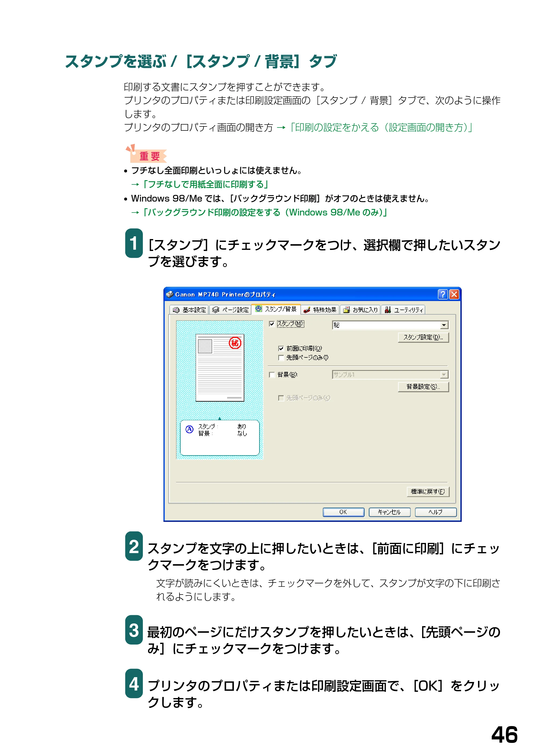Confirm the dialog with OK
The width and height of the screenshot is (535, 756).
(x=343, y=512)
